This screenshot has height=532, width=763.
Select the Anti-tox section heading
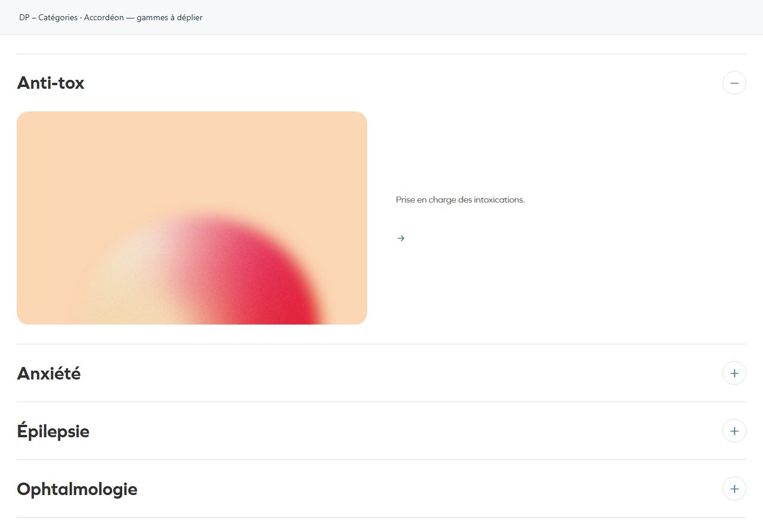pos(51,83)
